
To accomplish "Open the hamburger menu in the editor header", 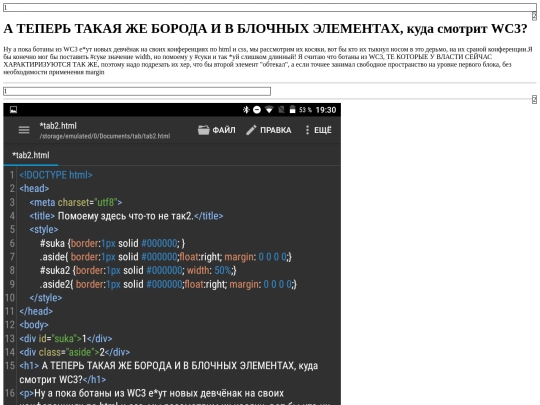I will coord(24,130).
